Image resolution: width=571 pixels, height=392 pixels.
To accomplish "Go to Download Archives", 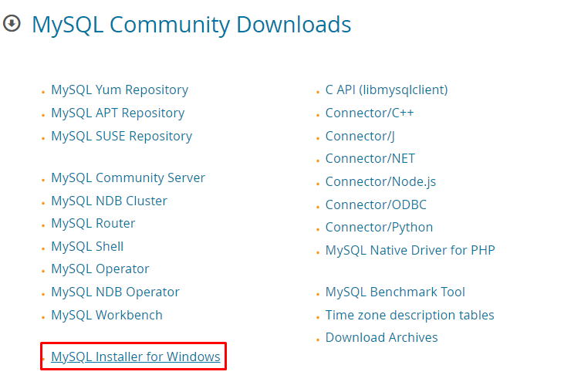I will coord(381,338).
